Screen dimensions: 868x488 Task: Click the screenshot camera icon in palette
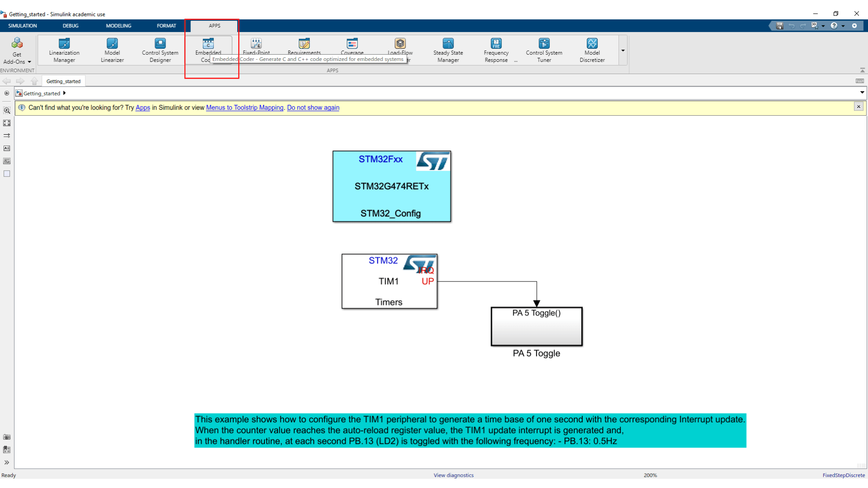[x=7, y=437]
